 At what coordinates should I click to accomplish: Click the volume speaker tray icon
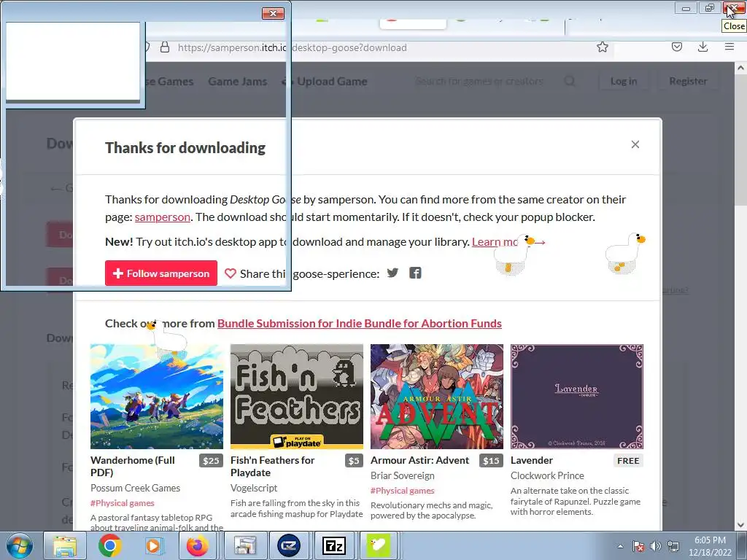656,546
